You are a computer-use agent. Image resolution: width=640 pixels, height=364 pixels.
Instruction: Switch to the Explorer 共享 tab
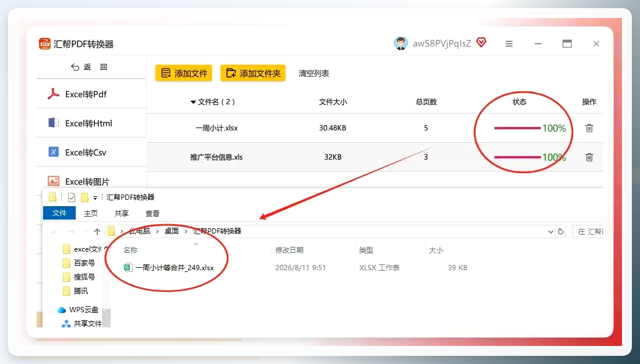coord(121,213)
